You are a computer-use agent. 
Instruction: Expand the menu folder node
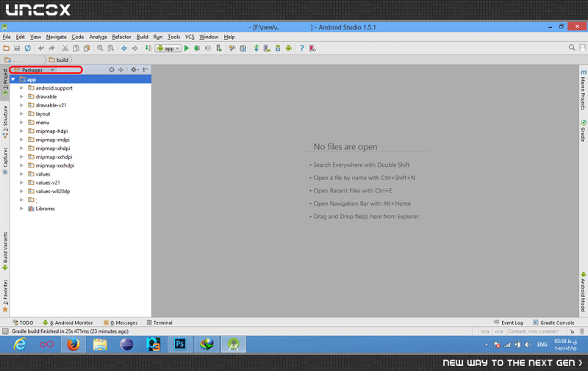pos(21,123)
